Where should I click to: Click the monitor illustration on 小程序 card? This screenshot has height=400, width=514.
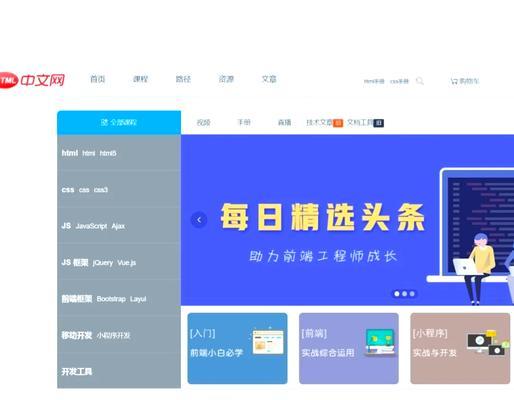click(x=488, y=343)
